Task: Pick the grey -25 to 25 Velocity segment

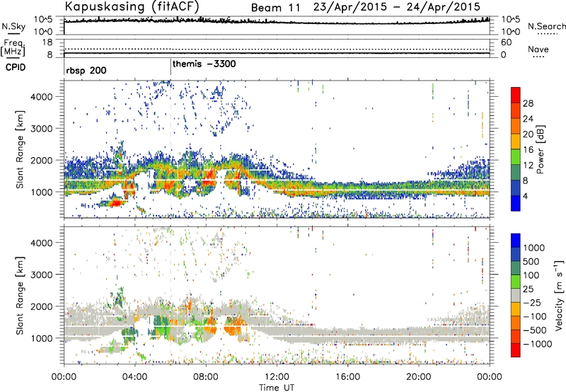Action: point(516,296)
